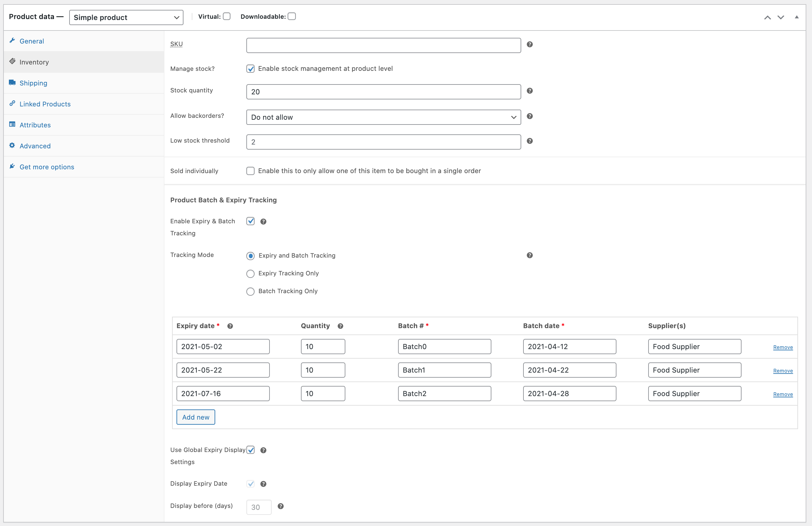Click the wrench icon beside General
Screen dimensions: 812x526
[x=12, y=41]
